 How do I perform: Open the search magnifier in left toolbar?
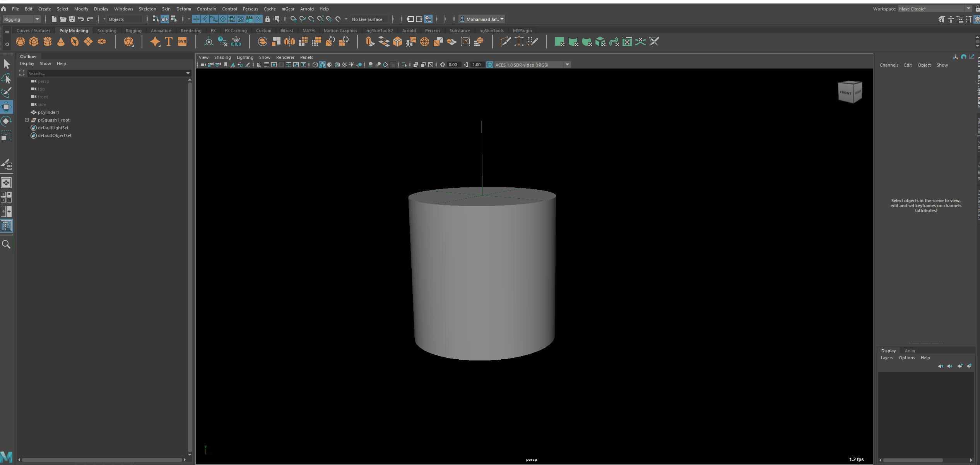[7, 244]
